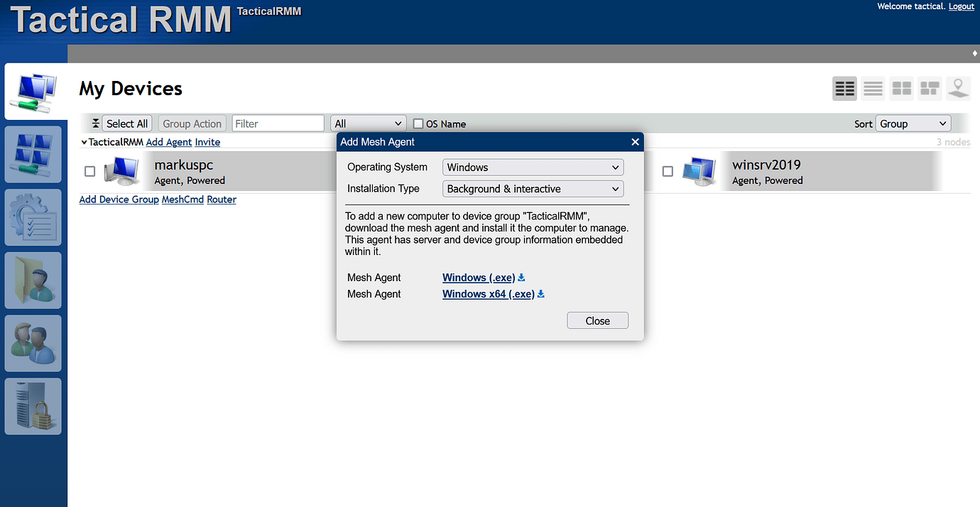Open My Events via the gear checklist sidebar icon
Image resolution: width=980 pixels, height=507 pixels.
[33, 217]
